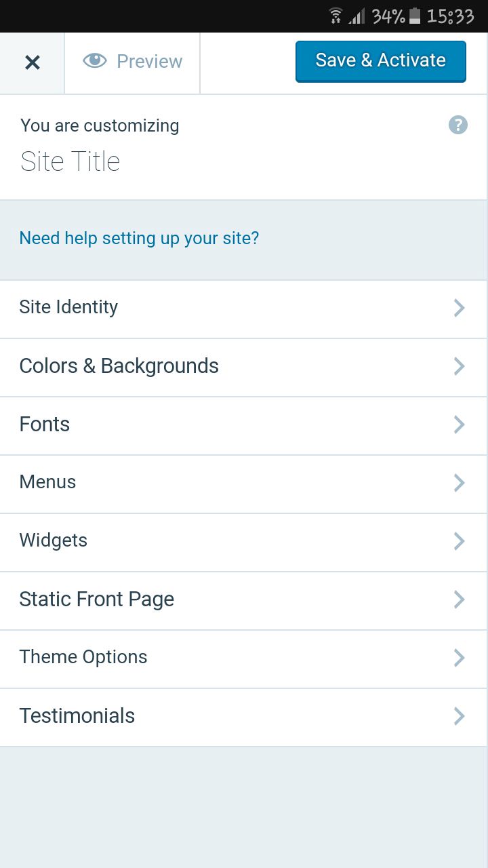Close the customizer with the X icon
This screenshot has height=868, width=488.
pos(32,63)
